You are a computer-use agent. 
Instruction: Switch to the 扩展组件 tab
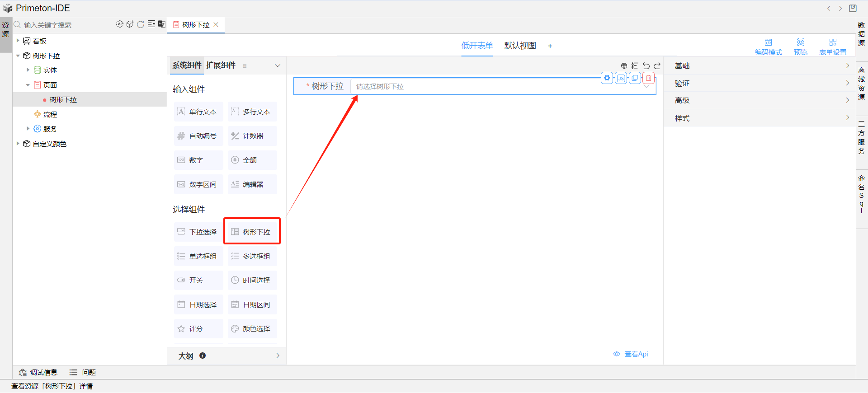point(221,65)
